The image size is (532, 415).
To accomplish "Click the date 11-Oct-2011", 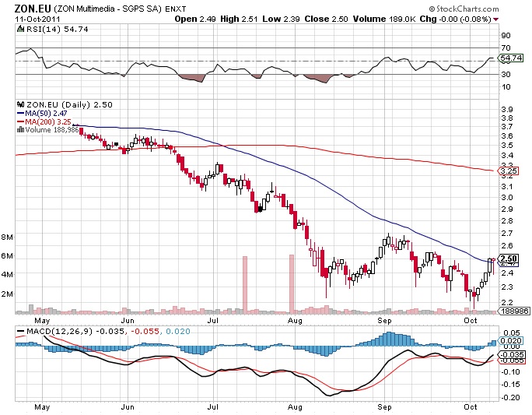I will coord(37,19).
